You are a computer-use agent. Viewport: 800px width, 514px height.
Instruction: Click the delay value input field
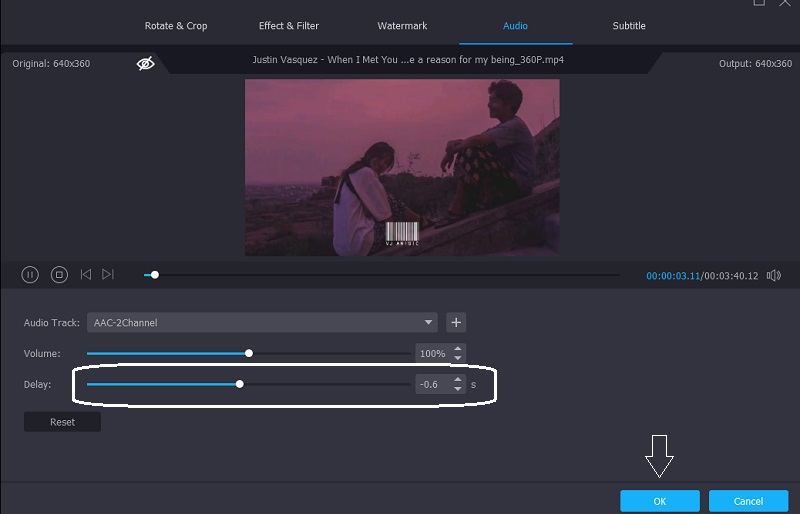point(432,384)
